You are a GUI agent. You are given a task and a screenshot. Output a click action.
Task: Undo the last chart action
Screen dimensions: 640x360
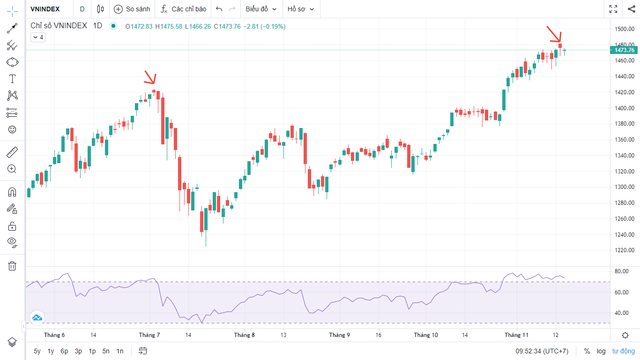pos(219,9)
